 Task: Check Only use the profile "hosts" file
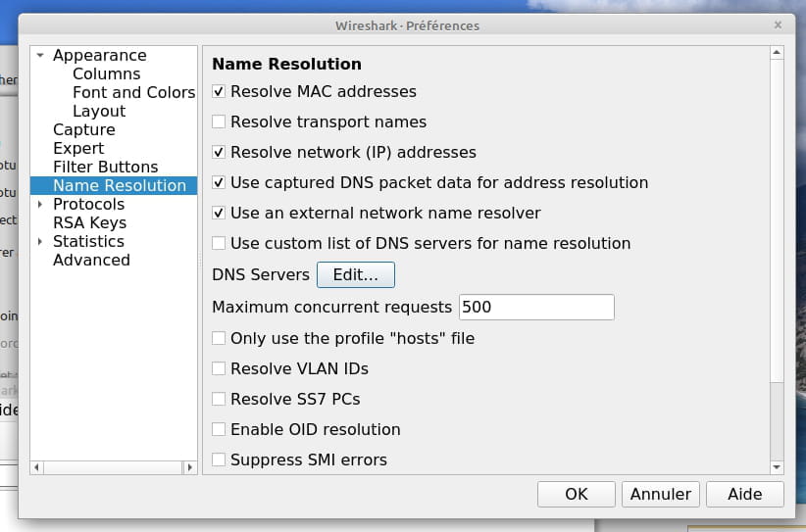pyautogui.click(x=219, y=338)
